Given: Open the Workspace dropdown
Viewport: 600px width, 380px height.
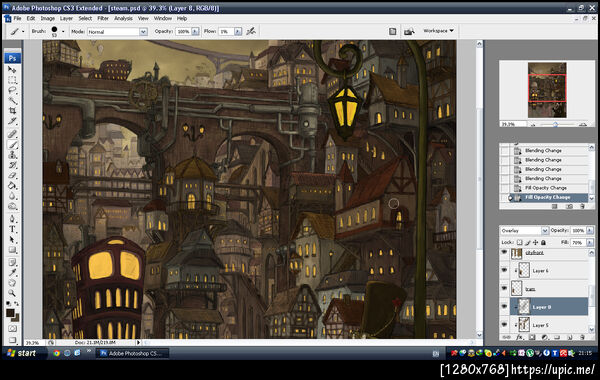Looking at the screenshot, I should tap(438, 31).
